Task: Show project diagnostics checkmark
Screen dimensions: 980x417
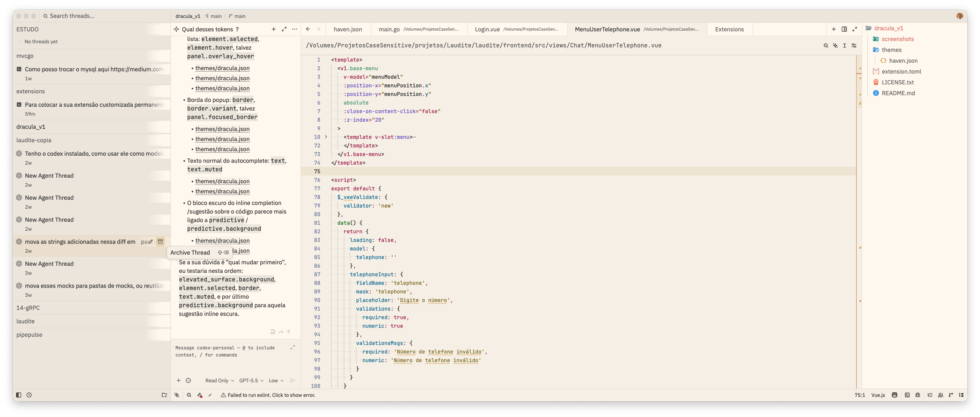Action: click(210, 395)
